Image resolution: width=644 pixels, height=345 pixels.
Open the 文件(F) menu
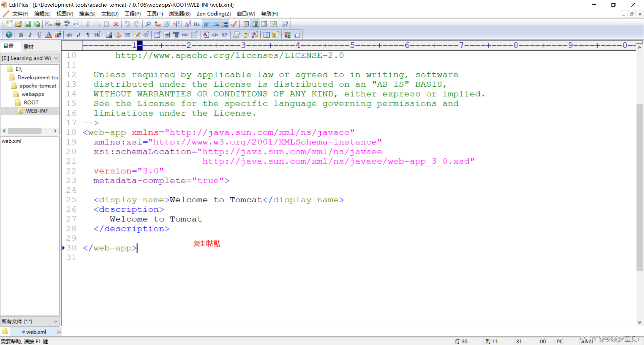click(20, 14)
